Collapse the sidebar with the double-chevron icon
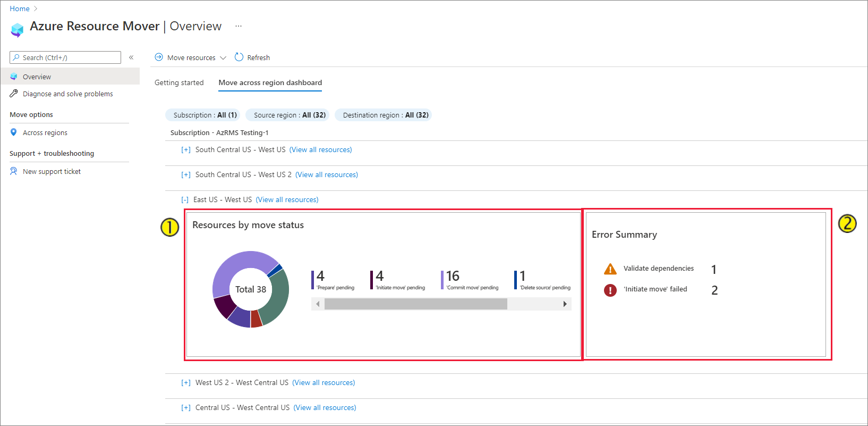This screenshot has height=426, width=868. coord(131,57)
